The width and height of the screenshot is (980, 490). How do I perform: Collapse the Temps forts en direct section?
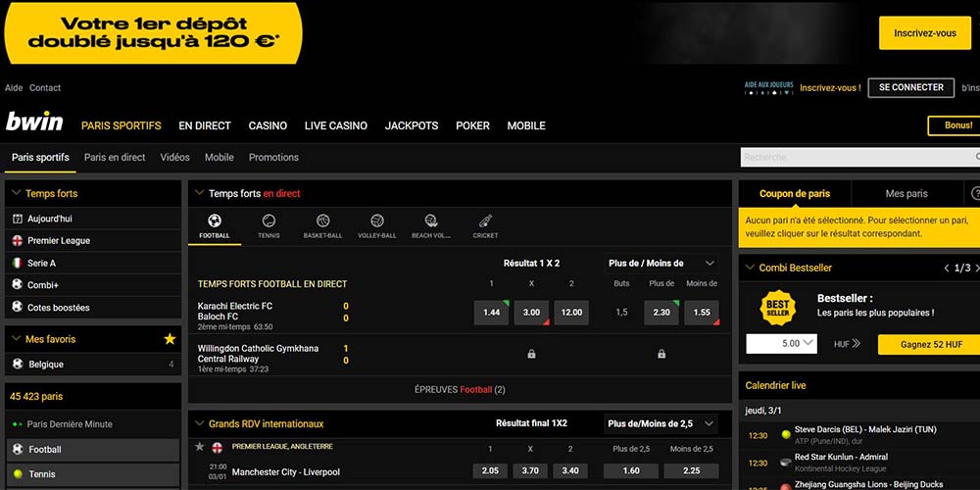coord(199,194)
